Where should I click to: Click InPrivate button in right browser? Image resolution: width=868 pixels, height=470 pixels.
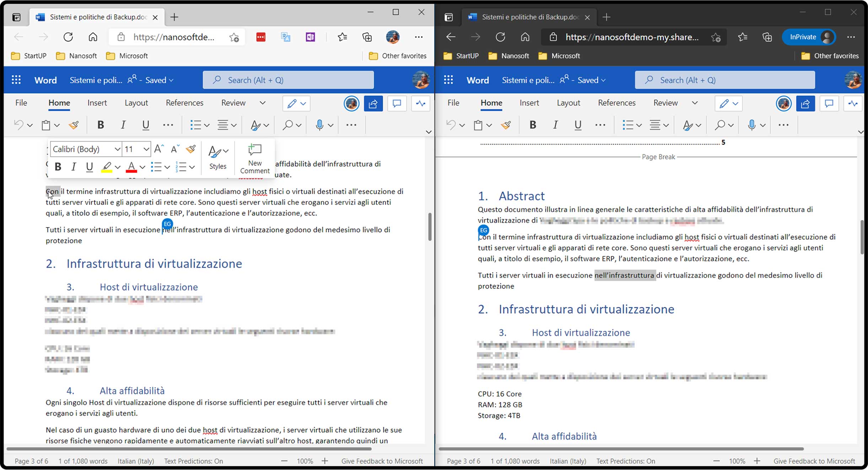point(809,37)
